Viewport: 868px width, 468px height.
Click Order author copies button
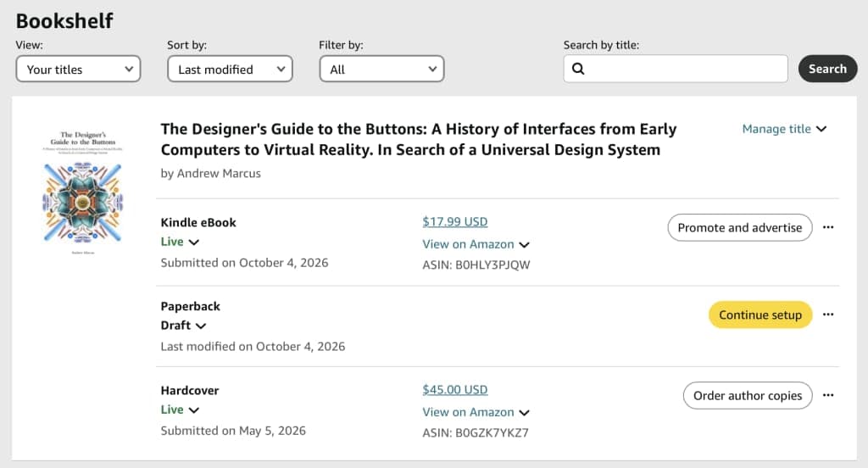[x=748, y=395]
